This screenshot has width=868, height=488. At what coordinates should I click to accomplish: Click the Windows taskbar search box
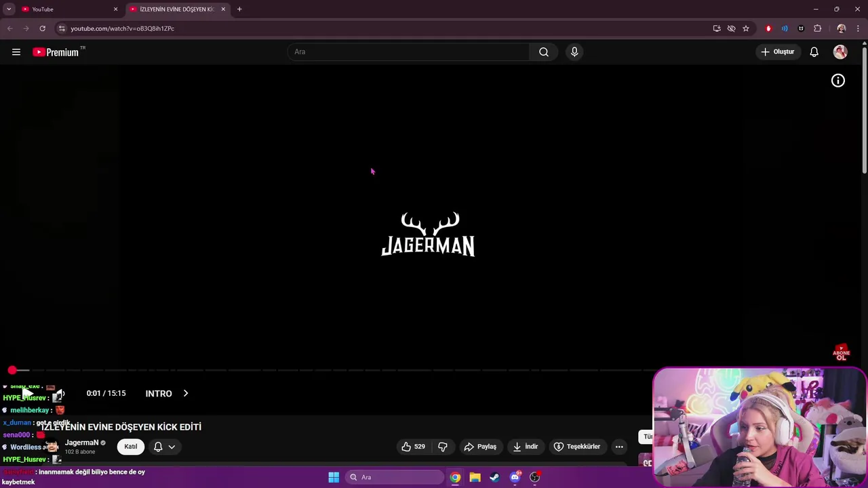395,477
